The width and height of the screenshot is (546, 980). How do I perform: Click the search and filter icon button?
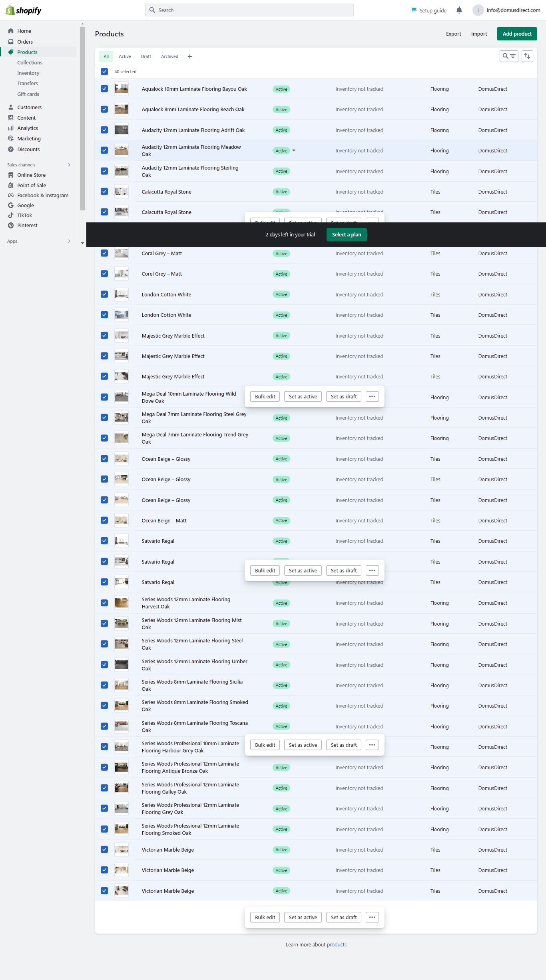click(508, 56)
